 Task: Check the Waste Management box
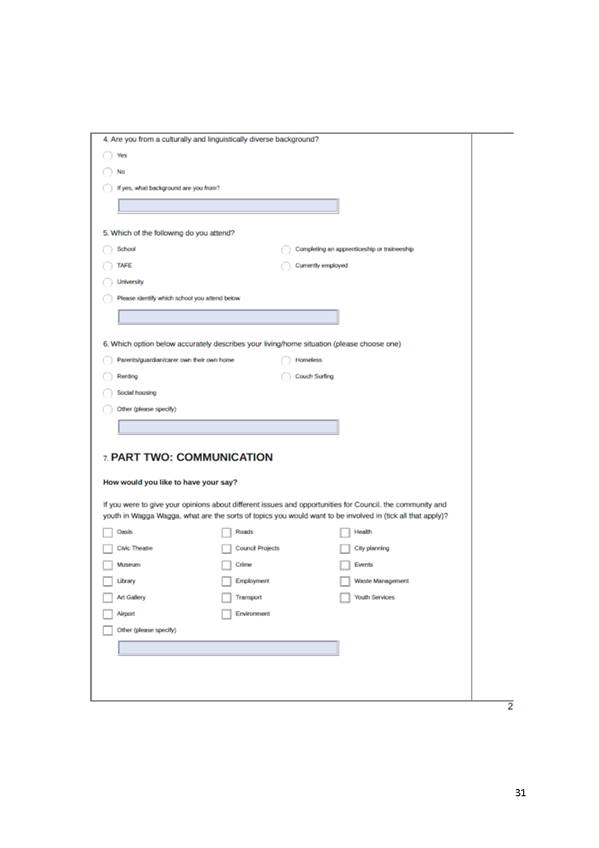pos(344,581)
